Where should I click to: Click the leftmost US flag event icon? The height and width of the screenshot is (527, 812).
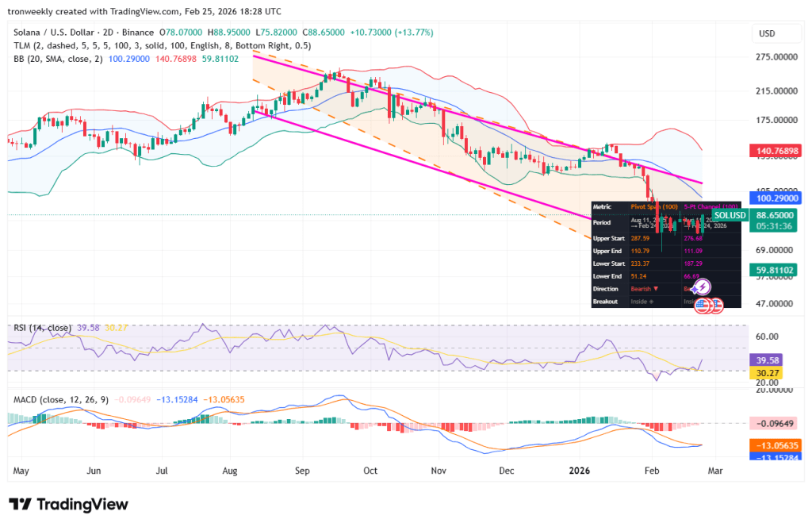703,306
